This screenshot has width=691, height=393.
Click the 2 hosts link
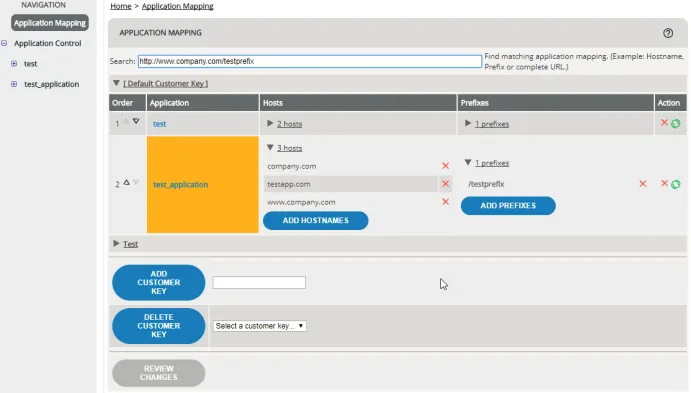click(x=290, y=124)
